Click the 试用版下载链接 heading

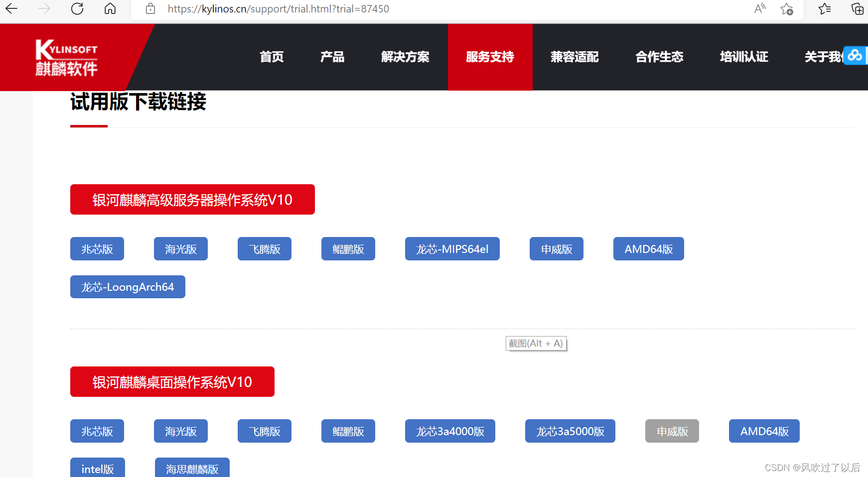tap(139, 102)
